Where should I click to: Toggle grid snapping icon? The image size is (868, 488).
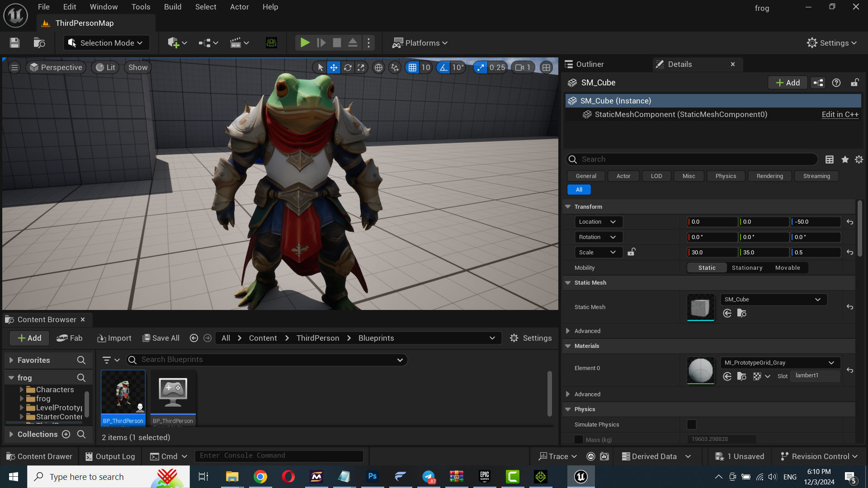[x=412, y=67]
